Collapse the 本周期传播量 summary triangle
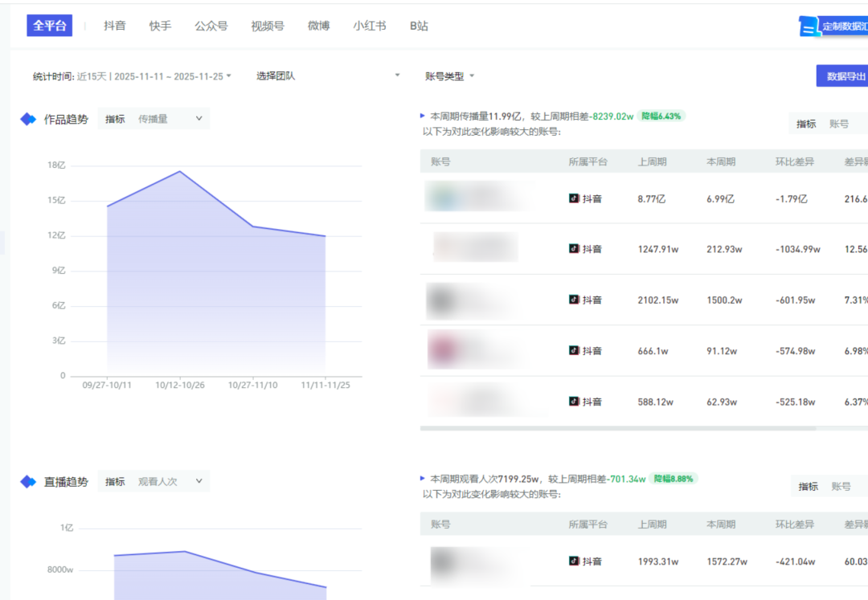868x600 pixels. coord(424,116)
